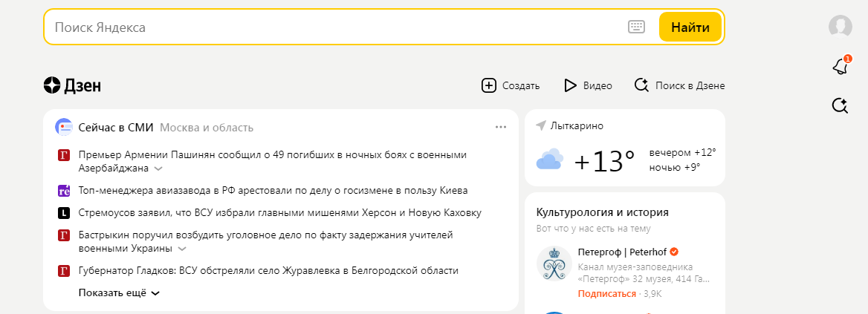Click Петергоф verified badge icon
The image size is (868, 314).
674,252
